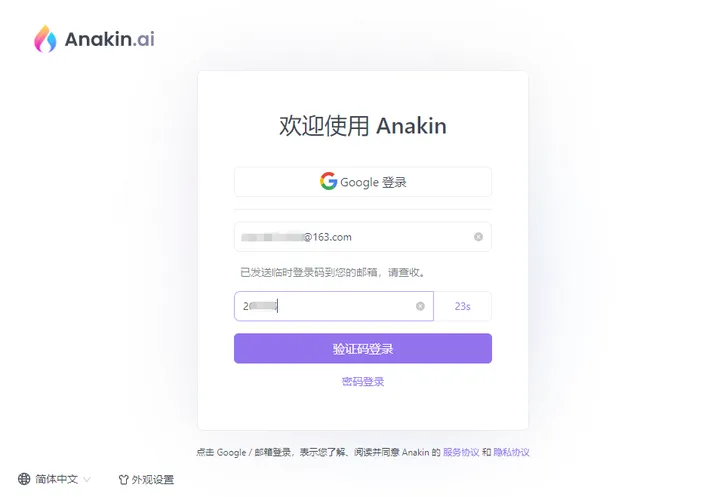Expand the chevron beside 简体中文
This screenshot has height=497, width=720.
point(86,480)
